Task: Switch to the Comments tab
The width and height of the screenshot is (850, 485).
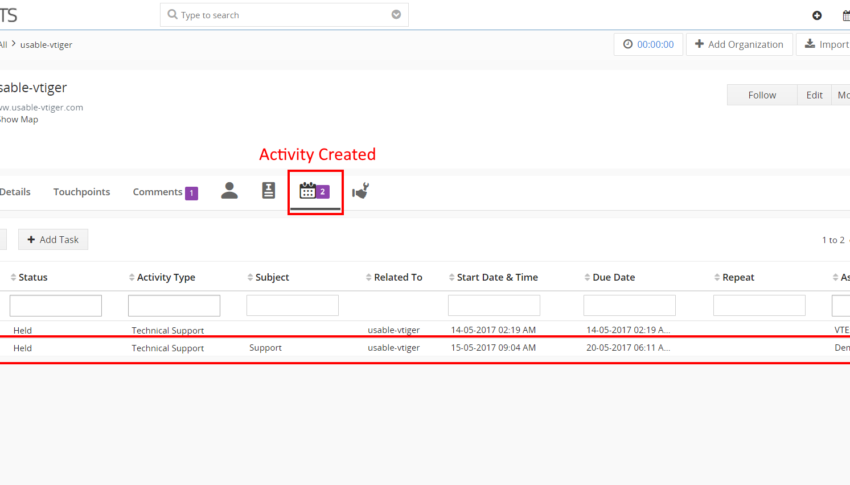Action: click(x=157, y=192)
